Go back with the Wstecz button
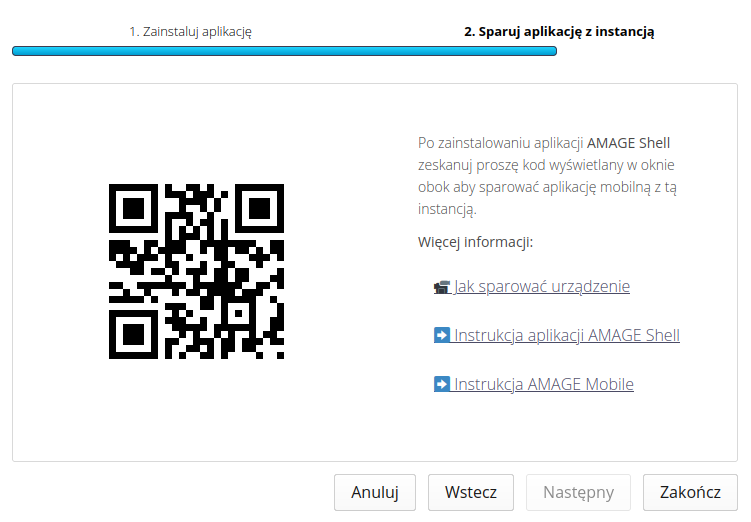 (471, 492)
